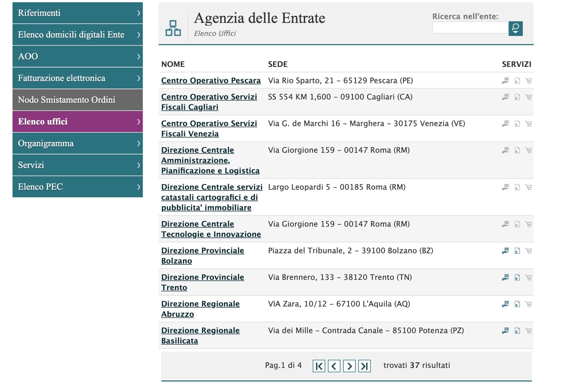Select Nodo Smistamento Ordini sidebar item

point(78,100)
